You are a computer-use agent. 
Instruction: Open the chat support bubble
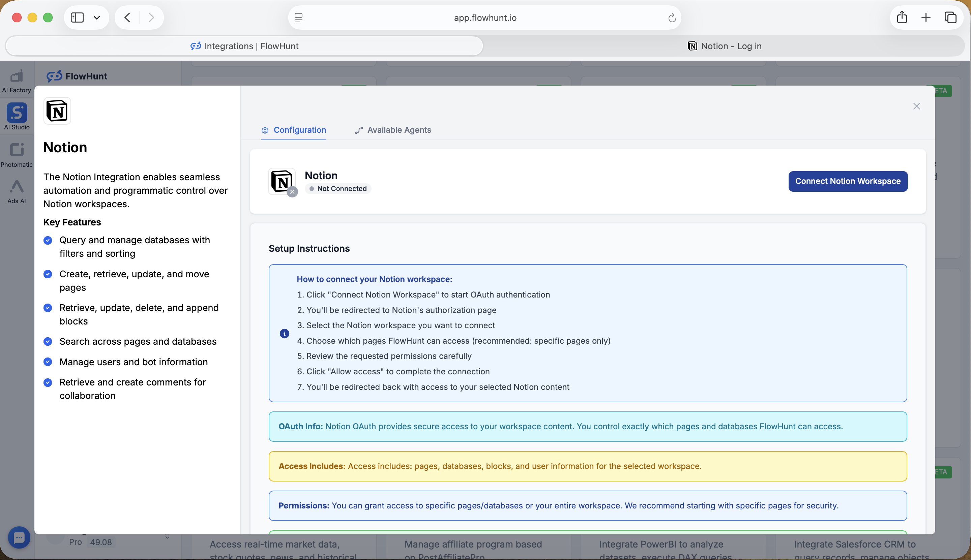[x=19, y=537]
